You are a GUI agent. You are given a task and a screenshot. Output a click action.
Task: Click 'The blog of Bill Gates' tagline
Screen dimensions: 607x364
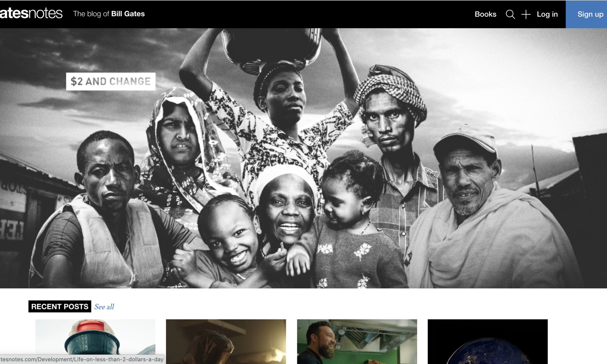coord(109,14)
